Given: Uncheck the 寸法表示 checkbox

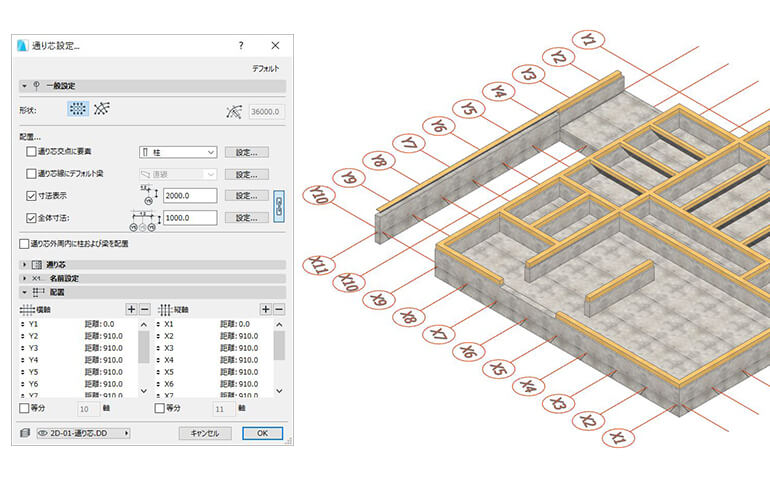Looking at the screenshot, I should (x=31, y=195).
